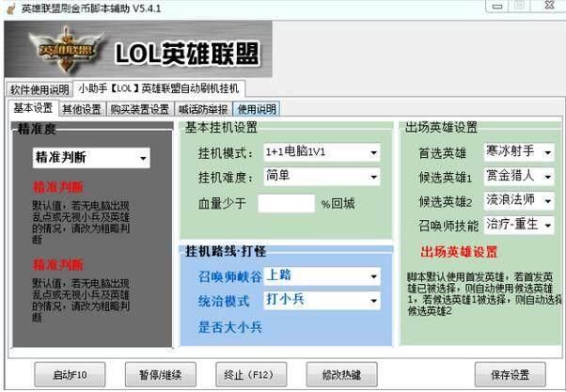This screenshot has height=392, width=566.
Task: Click the first red 精准判断 heading
Action: 58,187
